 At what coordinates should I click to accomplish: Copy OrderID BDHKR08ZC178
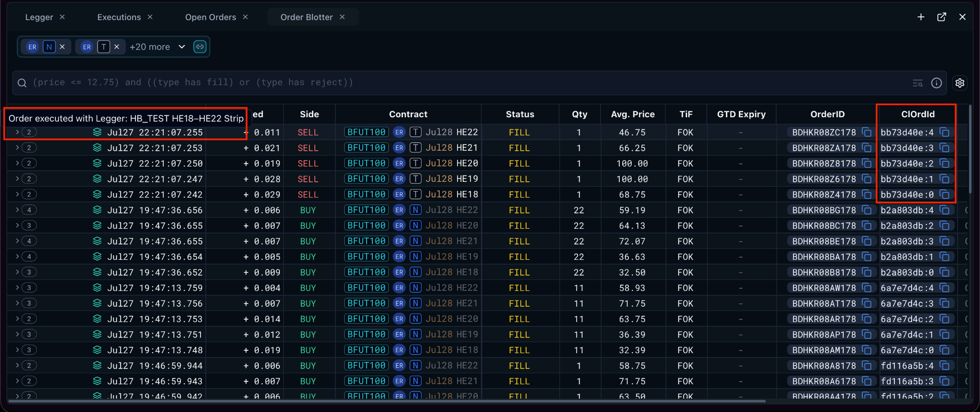click(x=867, y=132)
